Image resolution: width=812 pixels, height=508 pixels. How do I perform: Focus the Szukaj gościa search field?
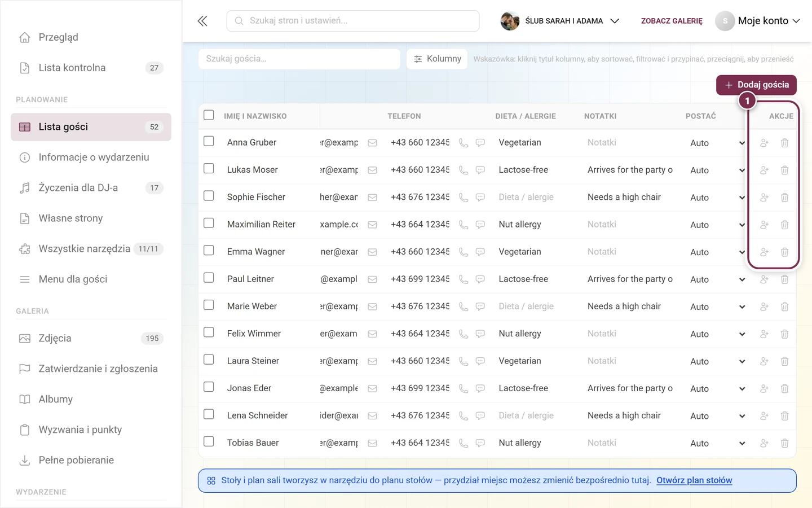[299, 59]
